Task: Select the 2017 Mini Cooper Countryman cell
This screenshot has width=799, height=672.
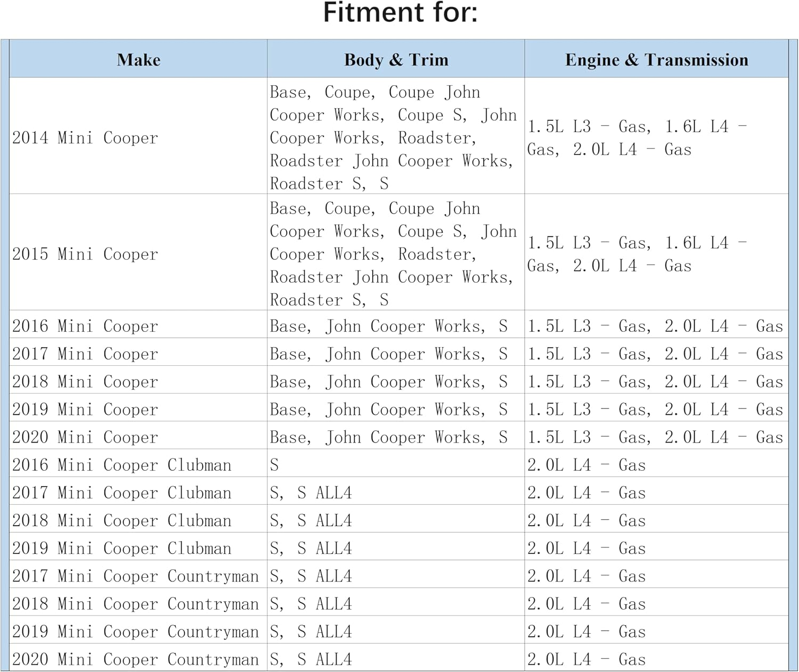Action: pyautogui.click(x=135, y=576)
